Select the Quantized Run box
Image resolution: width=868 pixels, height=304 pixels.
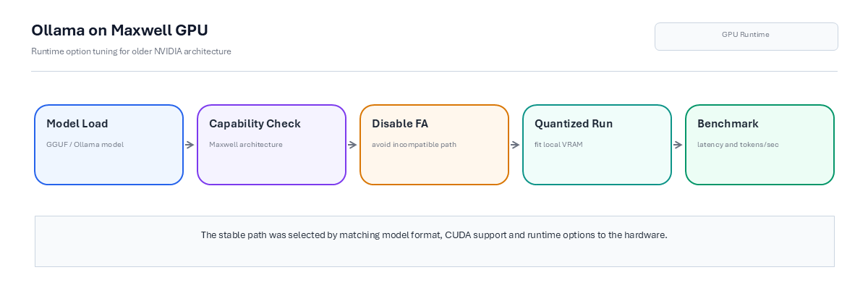(x=597, y=145)
